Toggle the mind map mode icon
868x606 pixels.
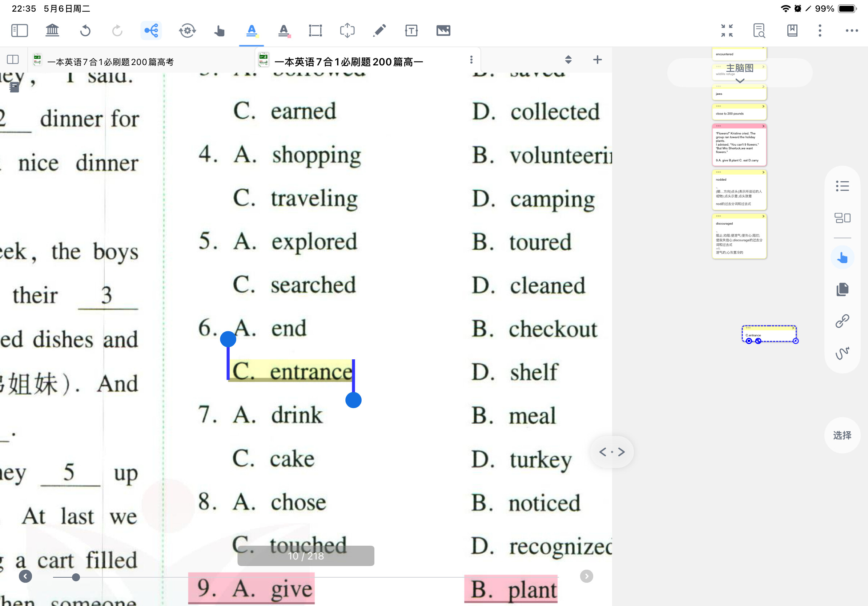coord(151,30)
